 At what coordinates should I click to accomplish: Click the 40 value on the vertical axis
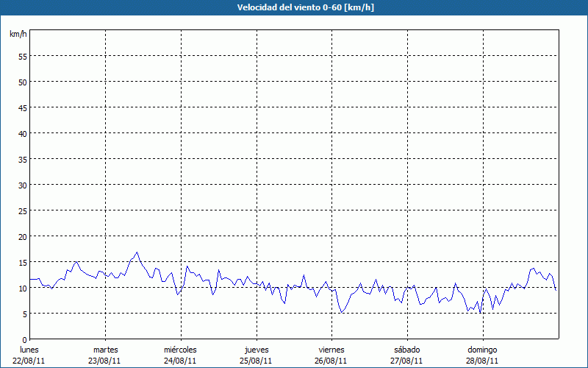(x=23, y=133)
